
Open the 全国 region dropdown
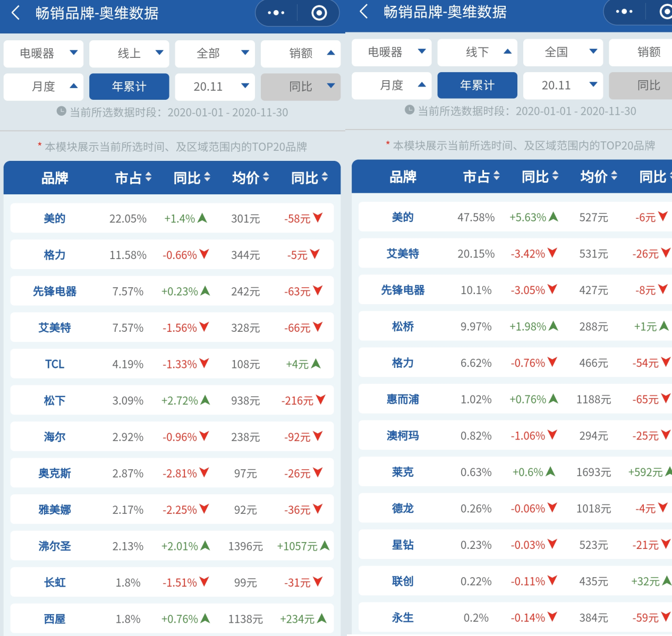click(x=563, y=53)
